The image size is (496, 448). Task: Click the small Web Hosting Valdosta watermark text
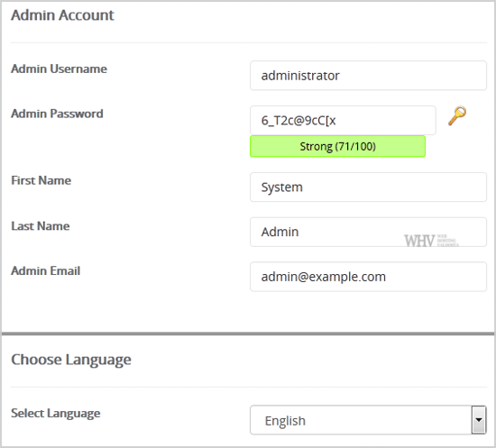click(447, 241)
